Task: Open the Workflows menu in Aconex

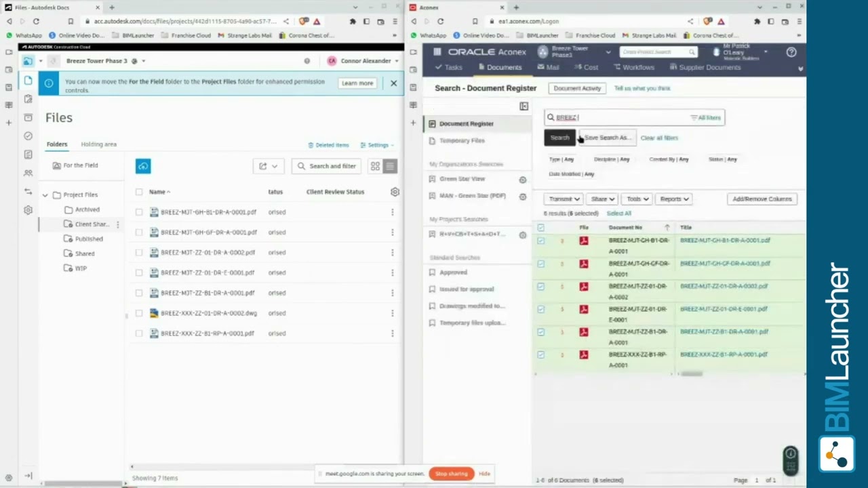Action: click(633, 67)
